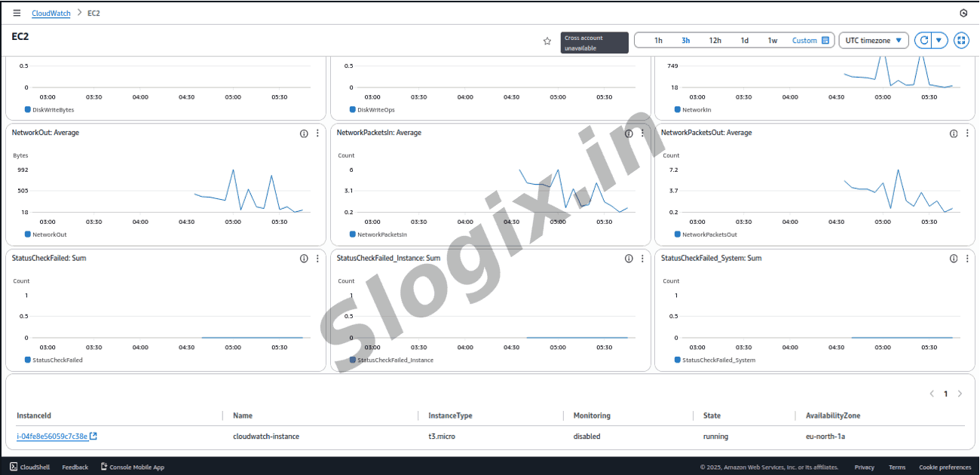Show info for StatusCheckFailed_Instance widget
Viewport: 980px width, 475px height.
click(x=629, y=259)
